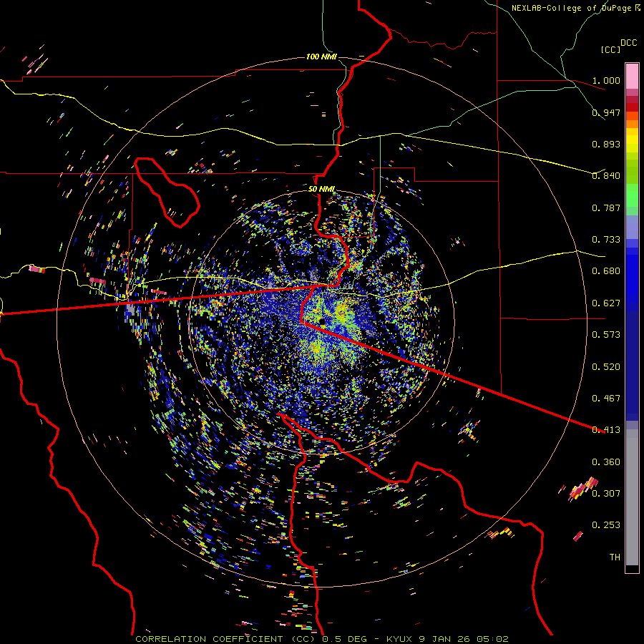Click the 0.893 legend value
The width and height of the screenshot is (644, 644).
(606, 144)
